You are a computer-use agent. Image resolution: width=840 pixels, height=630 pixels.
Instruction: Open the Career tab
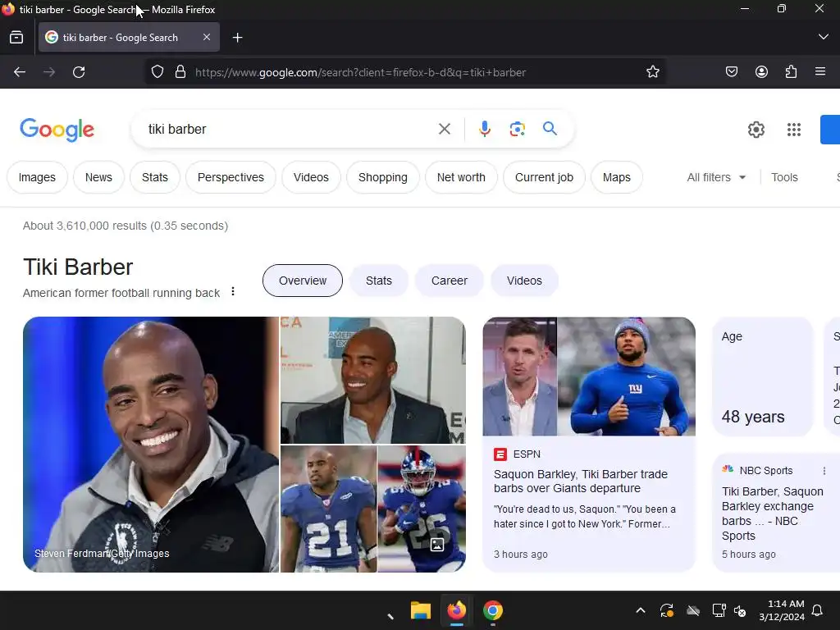pyautogui.click(x=450, y=281)
